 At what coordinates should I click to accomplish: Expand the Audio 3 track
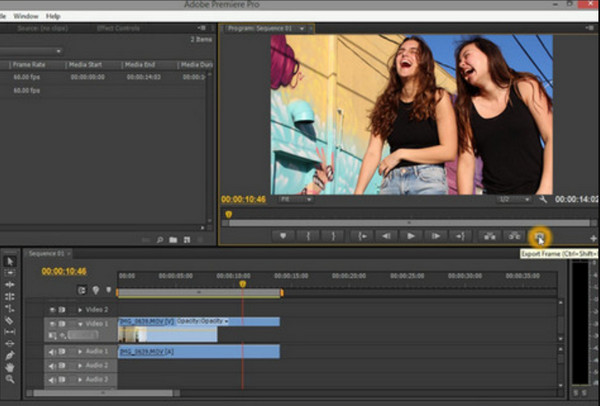(x=80, y=380)
